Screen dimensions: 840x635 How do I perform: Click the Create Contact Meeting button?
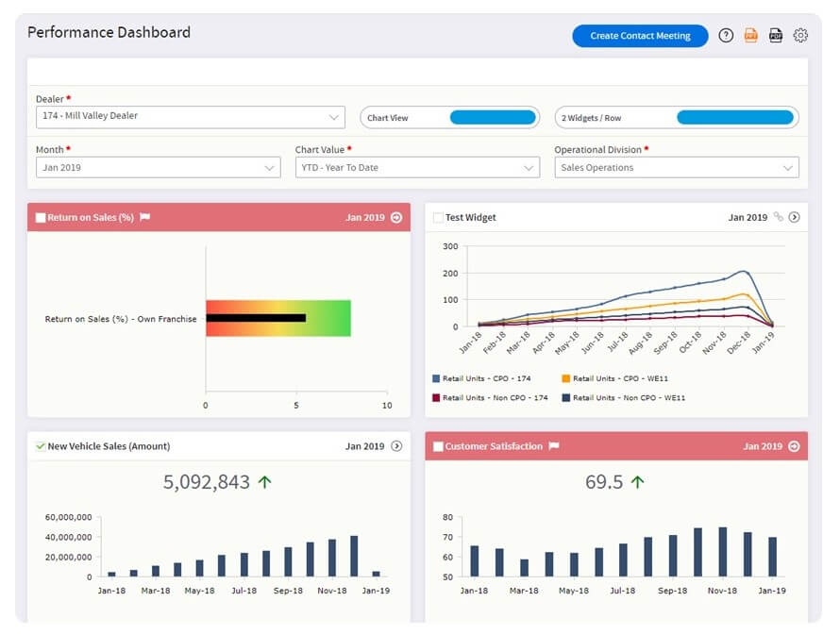(640, 36)
